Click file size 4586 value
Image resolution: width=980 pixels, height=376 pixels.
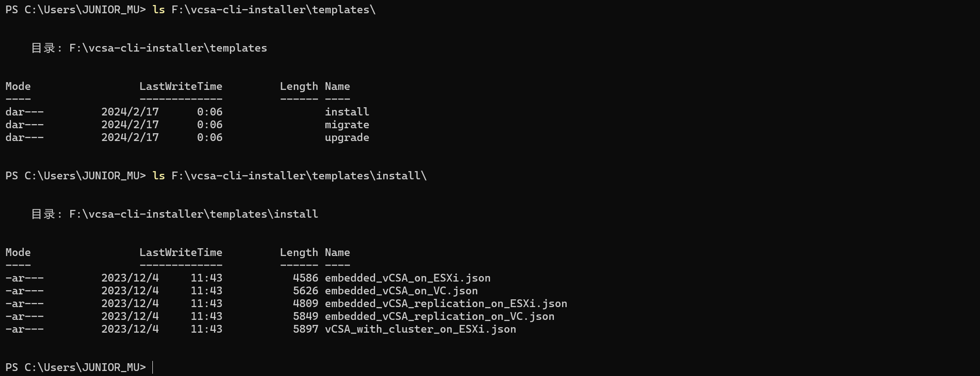tap(305, 278)
